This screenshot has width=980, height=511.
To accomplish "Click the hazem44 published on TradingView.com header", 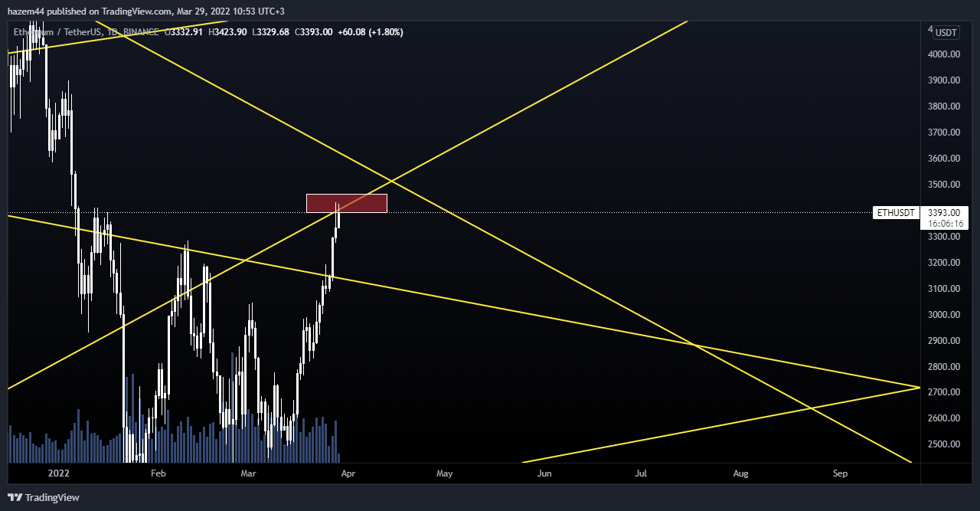I will (147, 11).
